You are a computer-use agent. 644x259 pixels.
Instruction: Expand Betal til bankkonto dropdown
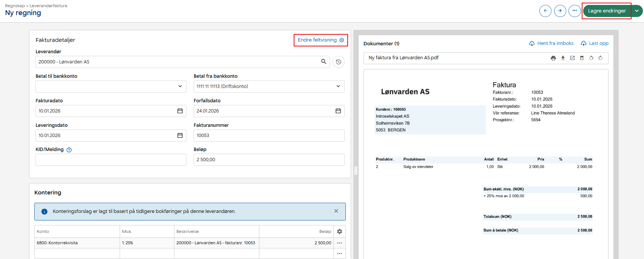click(x=111, y=86)
